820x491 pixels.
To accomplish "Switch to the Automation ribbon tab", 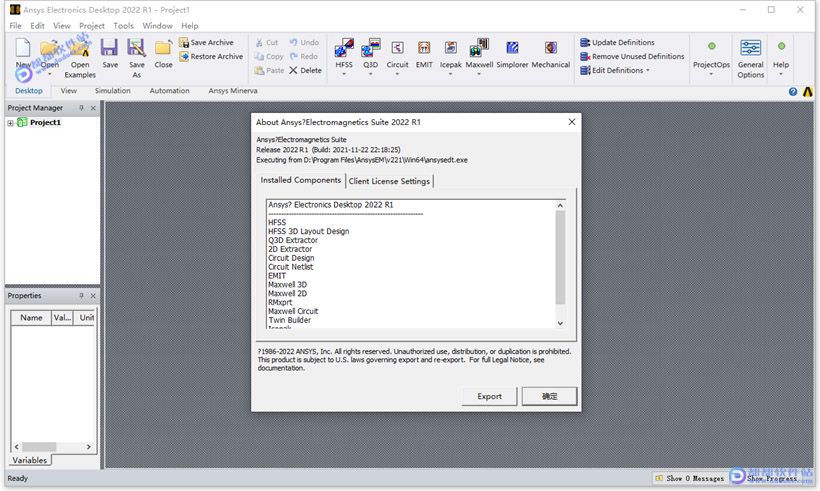I will pyautogui.click(x=169, y=91).
